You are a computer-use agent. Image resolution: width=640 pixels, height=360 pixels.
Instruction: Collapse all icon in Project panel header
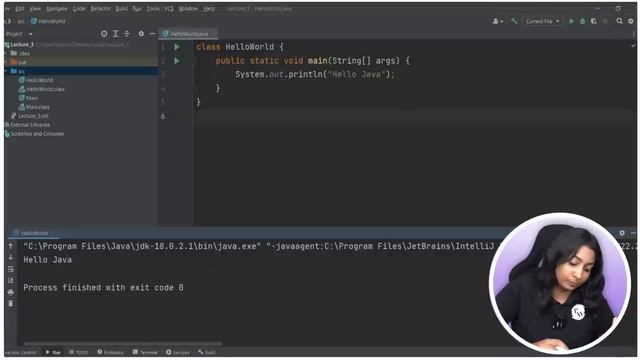click(x=127, y=34)
